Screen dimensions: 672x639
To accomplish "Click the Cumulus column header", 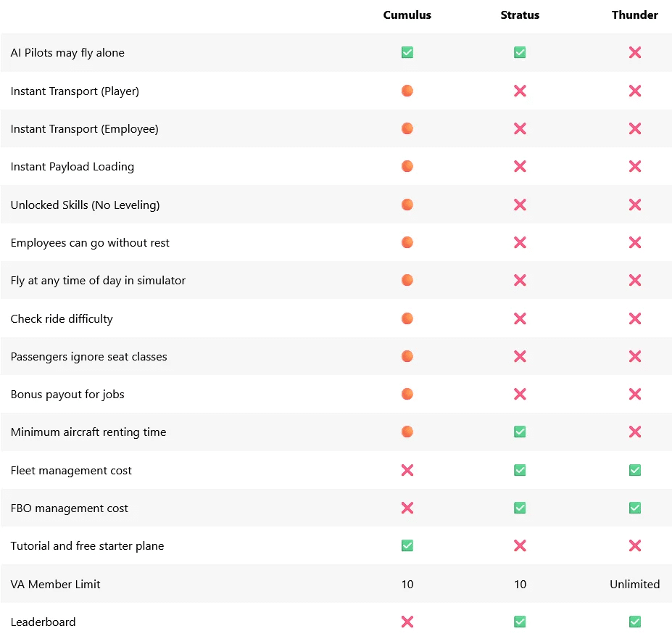I will (407, 15).
